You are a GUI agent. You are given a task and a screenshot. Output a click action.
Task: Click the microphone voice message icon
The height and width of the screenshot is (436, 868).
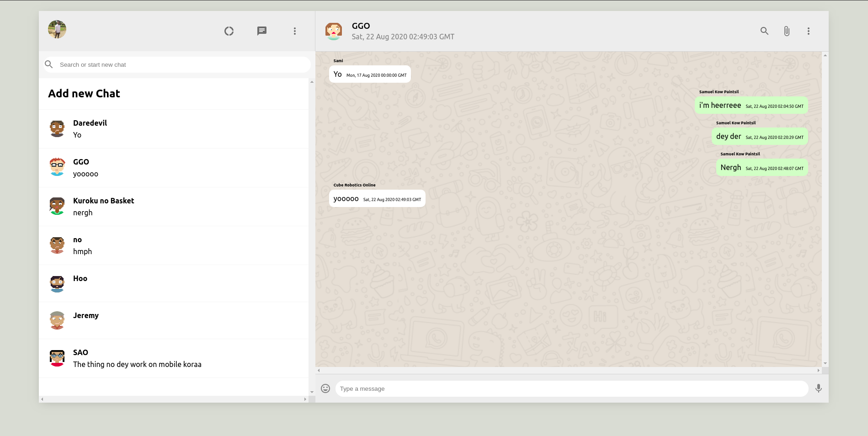point(818,388)
